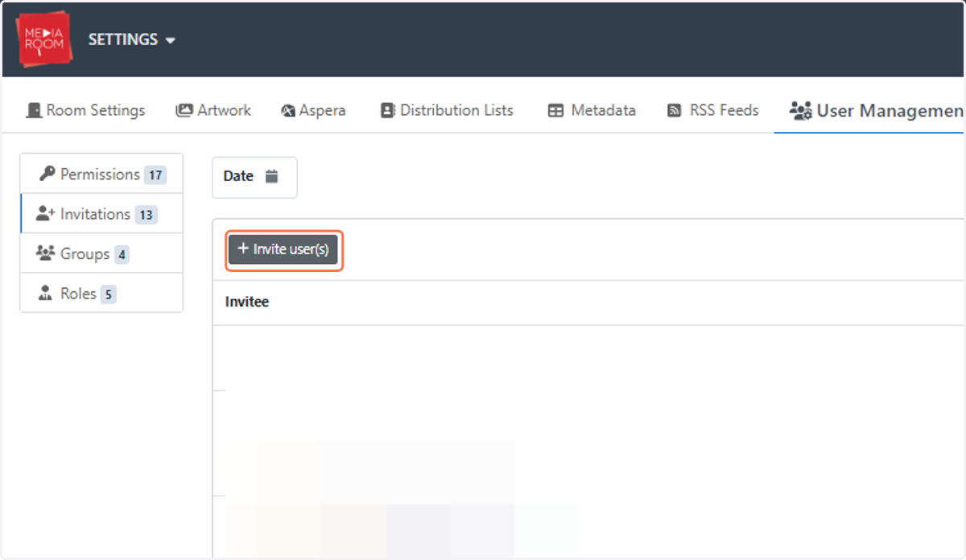
Task: Click the Invite user(s) button
Action: pyautogui.click(x=283, y=249)
